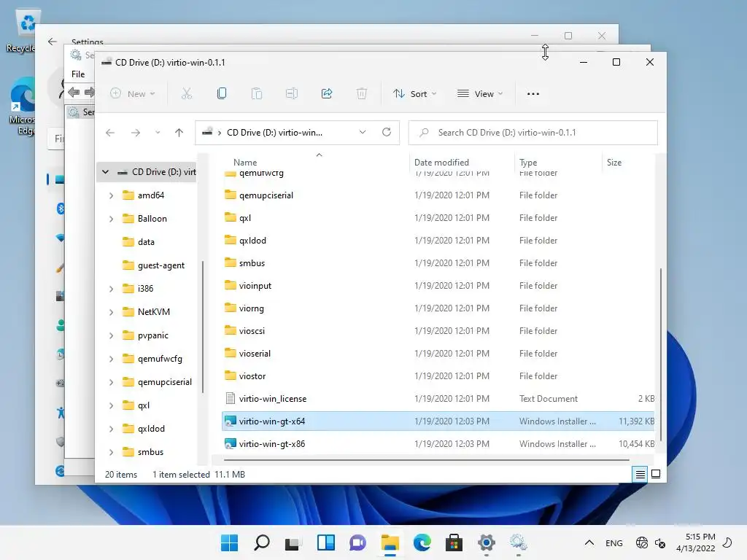This screenshot has width=747, height=560.
Task: Select the data folder in tree
Action: [x=139, y=242]
